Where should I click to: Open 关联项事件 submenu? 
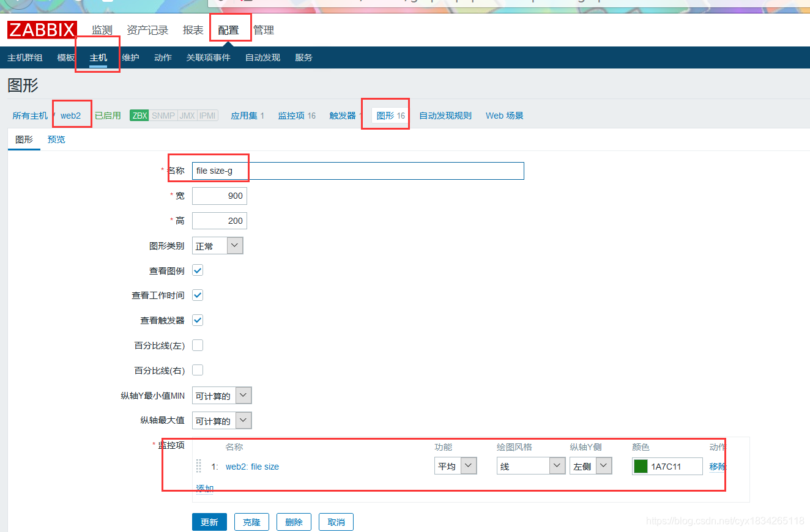coord(209,57)
